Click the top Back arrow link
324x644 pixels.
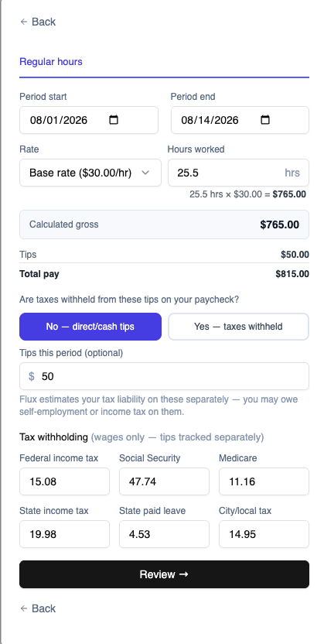click(x=38, y=22)
